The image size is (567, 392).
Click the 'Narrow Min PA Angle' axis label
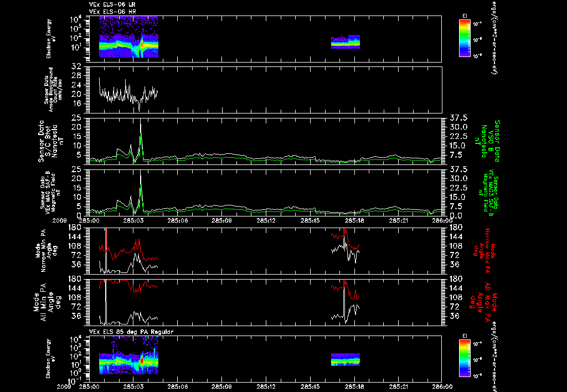[45, 251]
